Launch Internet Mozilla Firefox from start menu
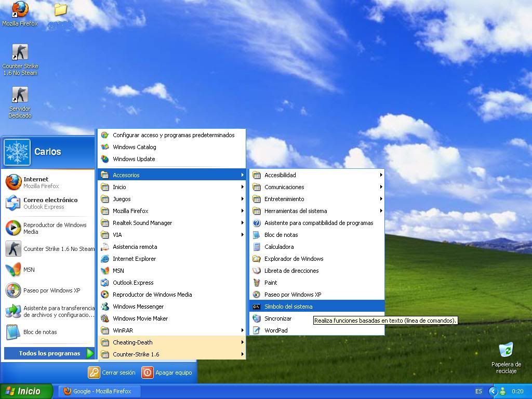 coord(48,182)
